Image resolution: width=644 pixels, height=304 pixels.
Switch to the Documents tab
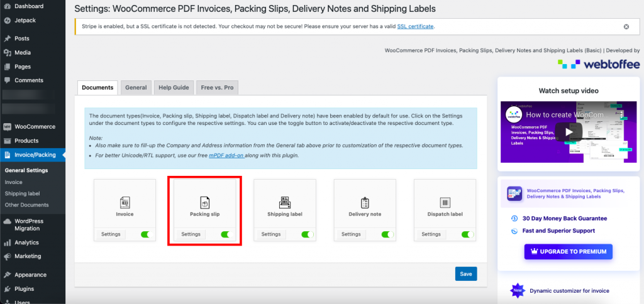click(x=97, y=88)
